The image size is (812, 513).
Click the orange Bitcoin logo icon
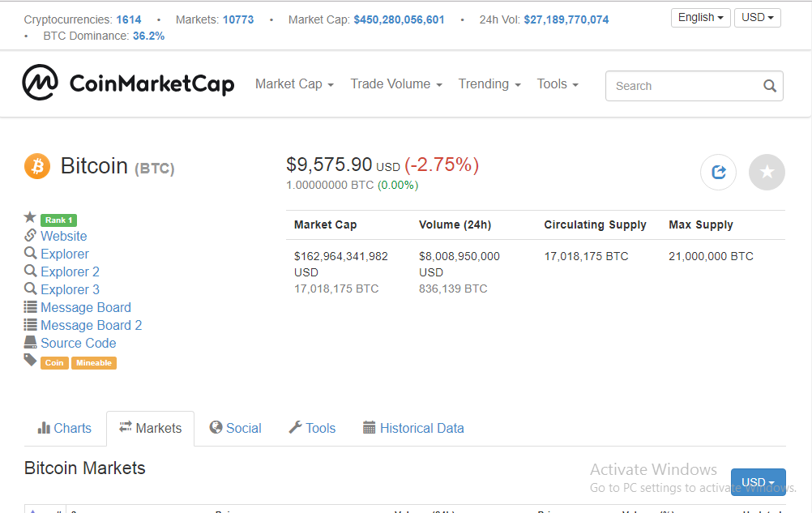37,166
